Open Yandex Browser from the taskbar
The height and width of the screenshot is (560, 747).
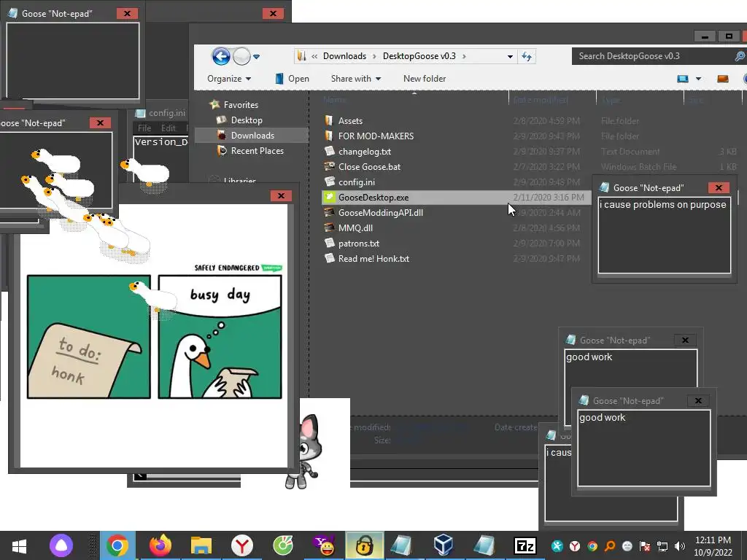coord(242,545)
